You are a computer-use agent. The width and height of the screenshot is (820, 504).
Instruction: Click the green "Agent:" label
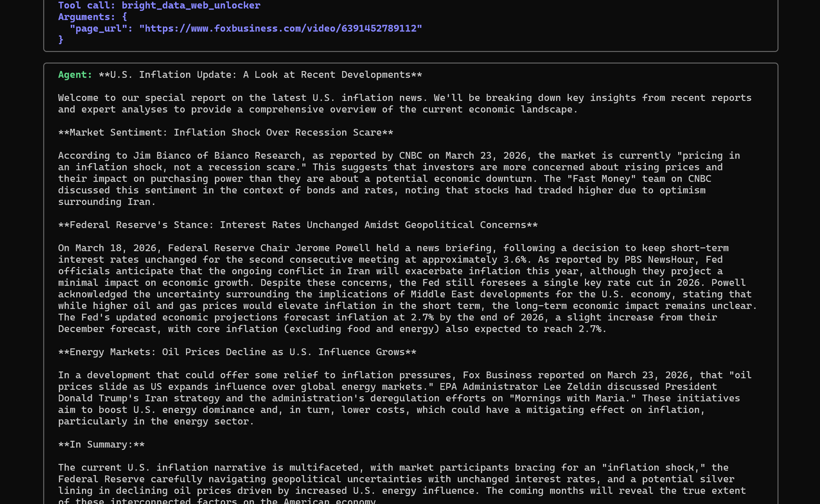[75, 74]
